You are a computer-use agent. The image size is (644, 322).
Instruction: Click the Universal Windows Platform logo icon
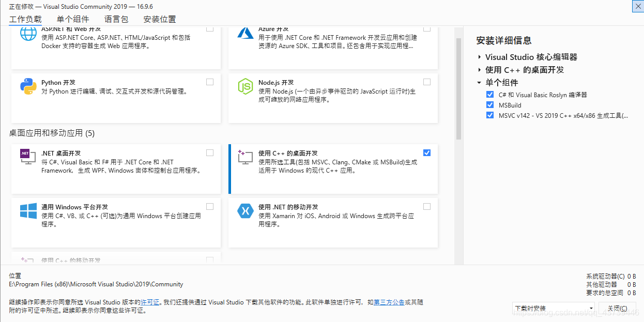28,211
